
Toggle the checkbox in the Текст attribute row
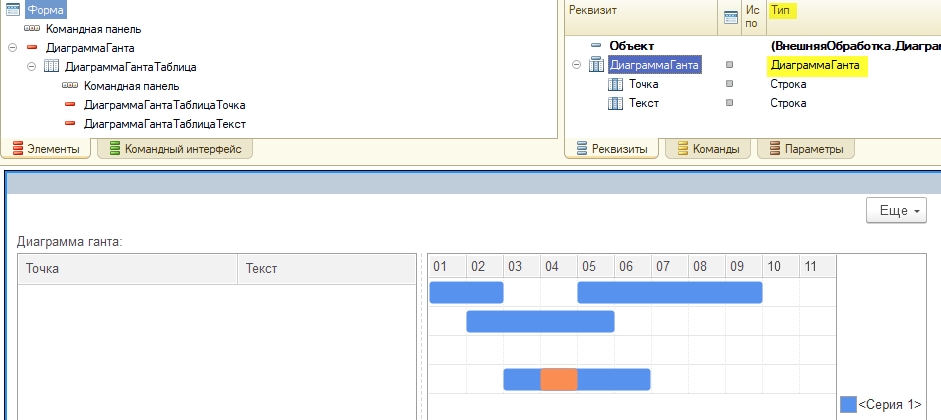730,103
